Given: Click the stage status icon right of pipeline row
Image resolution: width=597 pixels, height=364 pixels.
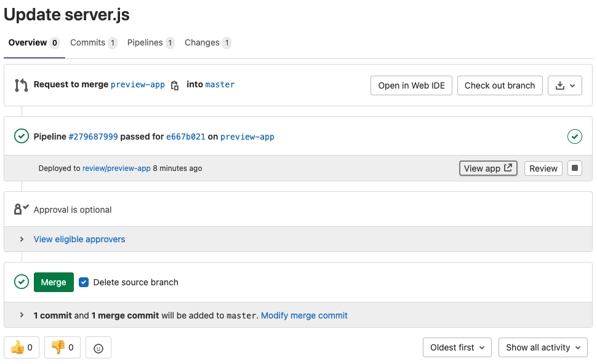Looking at the screenshot, I should coord(575,136).
